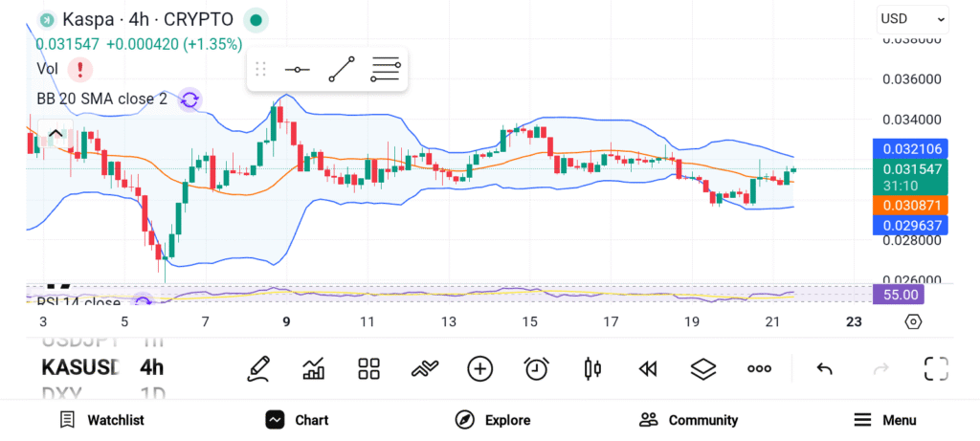Enter fullscreen chart mode
This screenshot has width=980, height=441.
pos(936,368)
